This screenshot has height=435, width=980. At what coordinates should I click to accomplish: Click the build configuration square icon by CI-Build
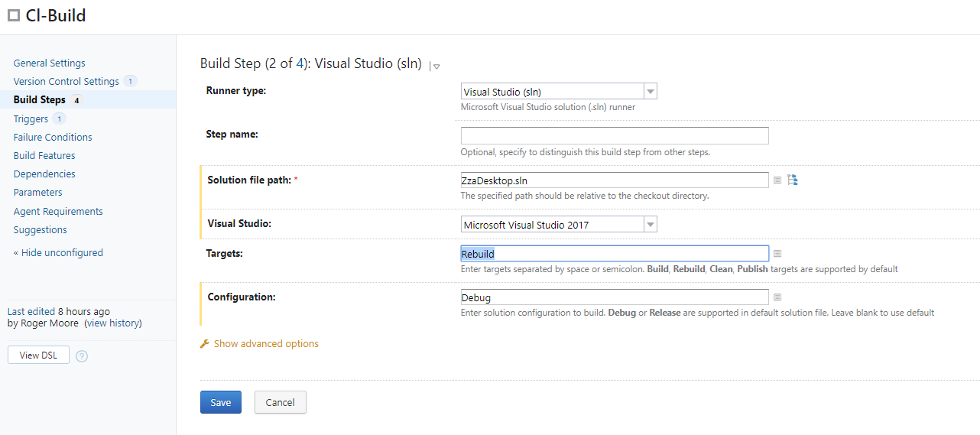pyautogui.click(x=13, y=16)
